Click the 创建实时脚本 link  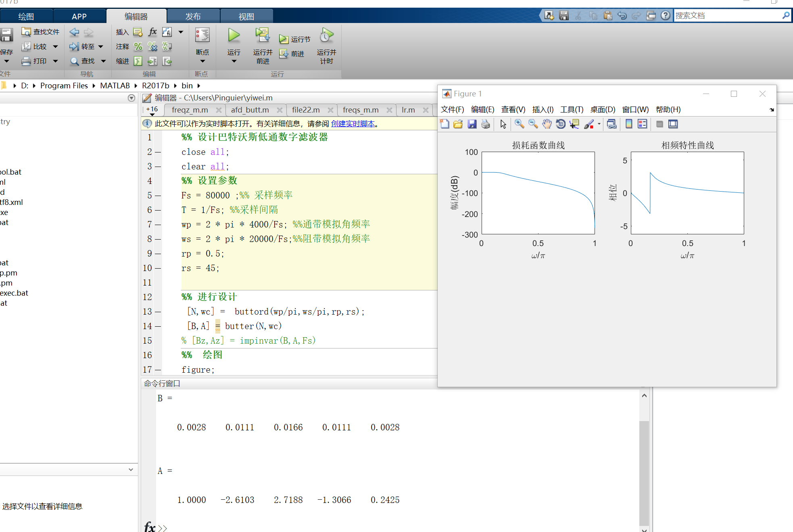coord(353,124)
